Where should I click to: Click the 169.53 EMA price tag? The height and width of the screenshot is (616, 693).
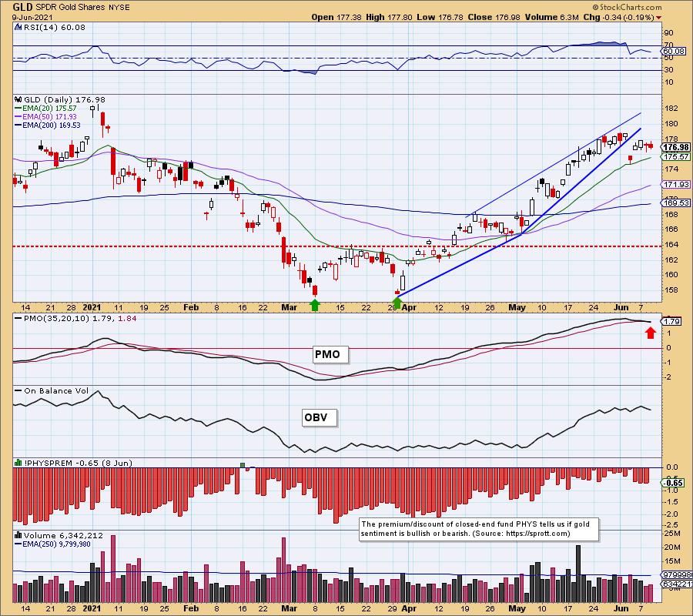click(676, 203)
